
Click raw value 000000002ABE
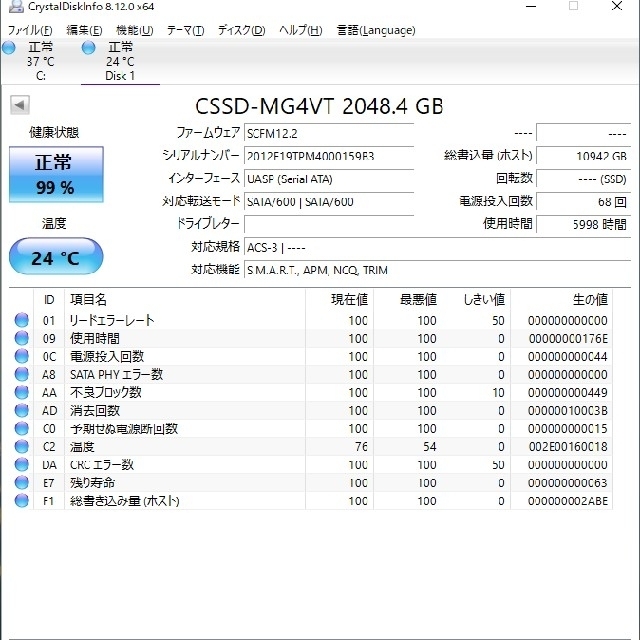[x=568, y=501]
